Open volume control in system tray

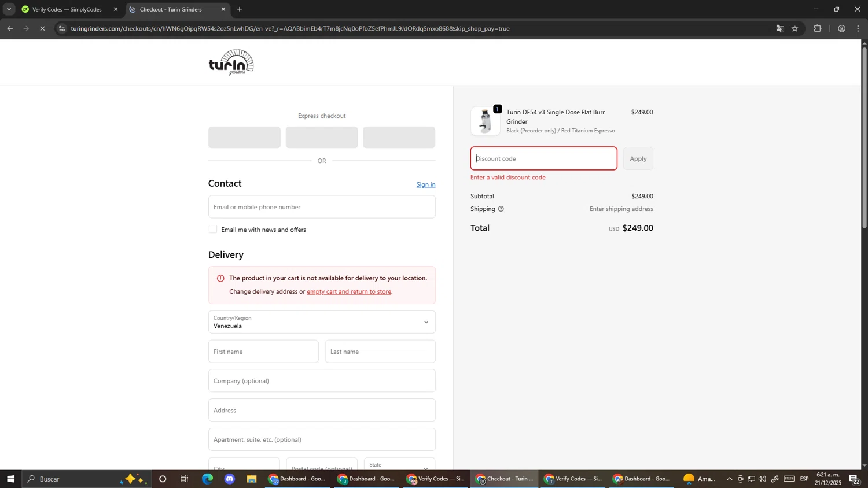pos(762,479)
